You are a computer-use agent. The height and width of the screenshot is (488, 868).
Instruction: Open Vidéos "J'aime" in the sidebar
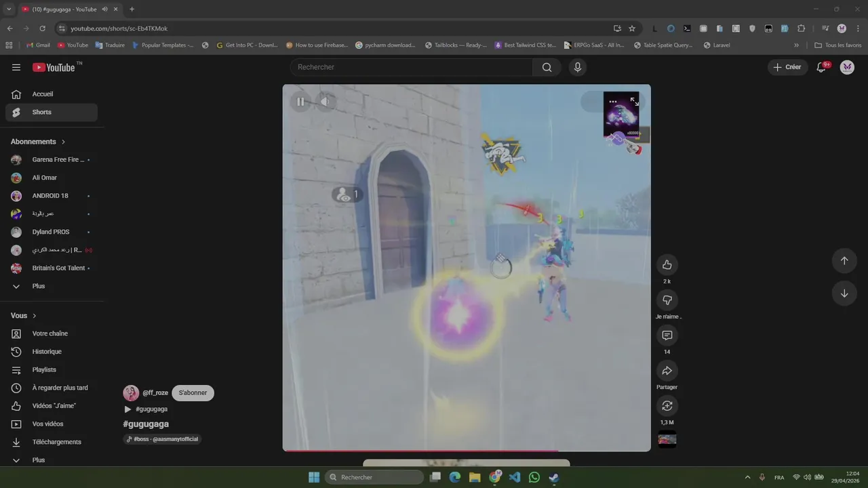pos(52,406)
